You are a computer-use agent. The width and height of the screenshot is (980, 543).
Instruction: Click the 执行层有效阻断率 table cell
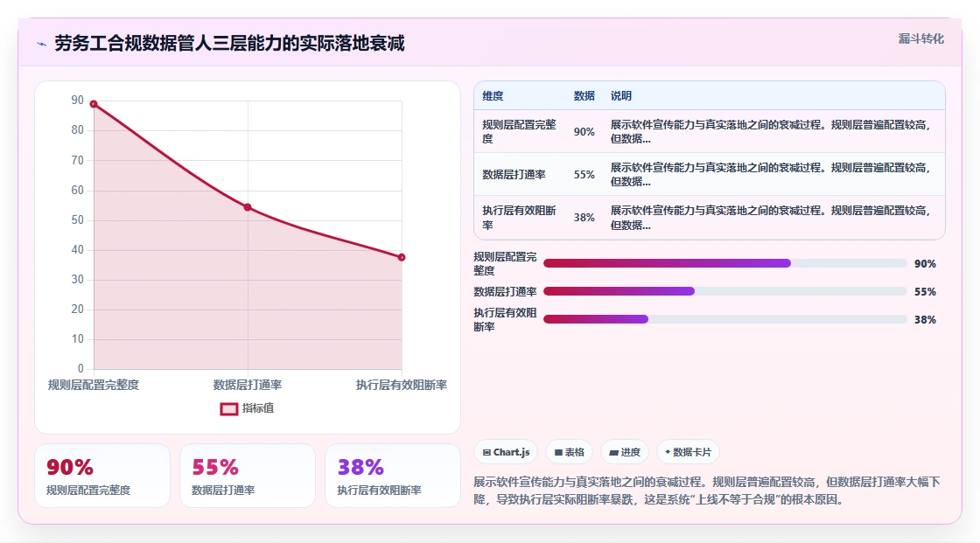[520, 218]
